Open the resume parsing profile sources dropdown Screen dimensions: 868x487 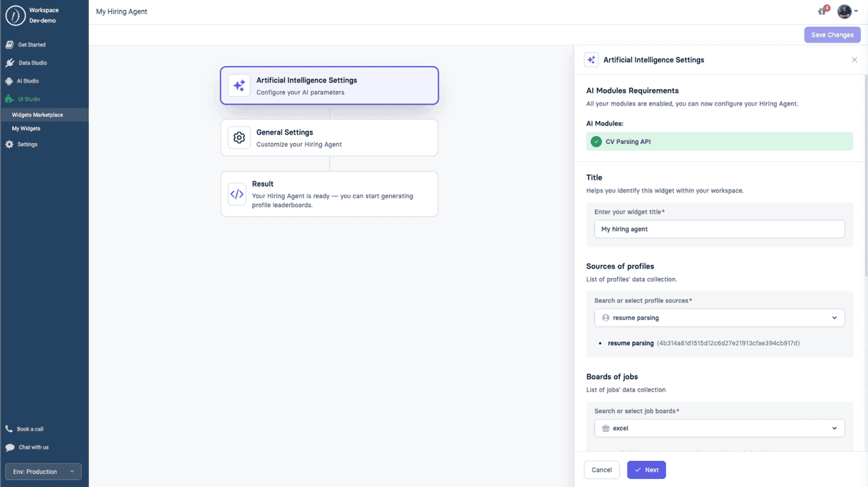[x=719, y=317]
